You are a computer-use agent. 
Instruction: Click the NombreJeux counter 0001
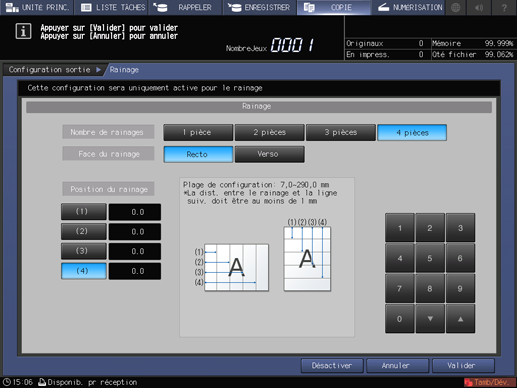(292, 45)
